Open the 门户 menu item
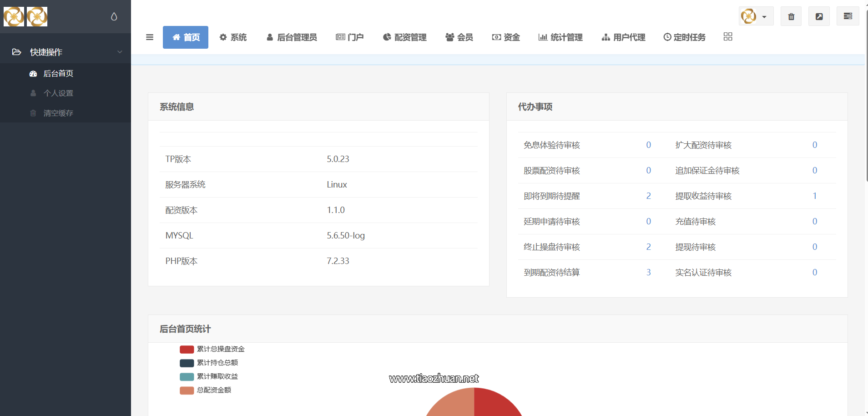The image size is (868, 416). 350,37
